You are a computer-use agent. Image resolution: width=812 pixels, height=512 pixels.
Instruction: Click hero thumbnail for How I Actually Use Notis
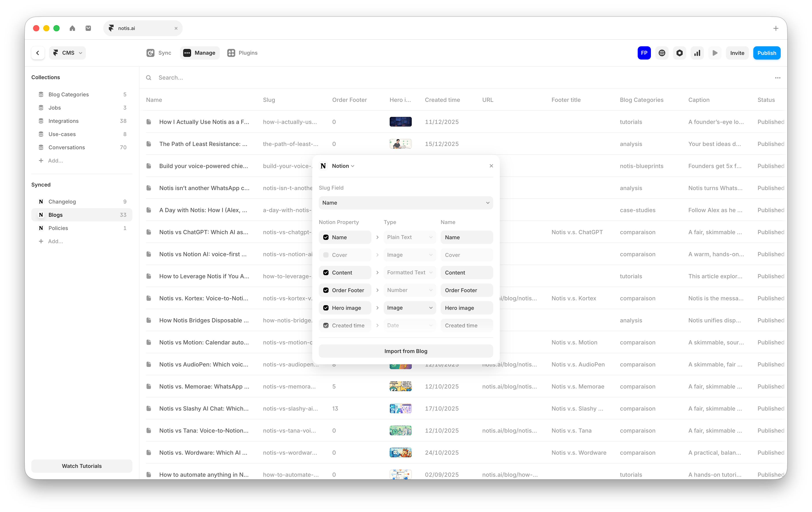(401, 122)
